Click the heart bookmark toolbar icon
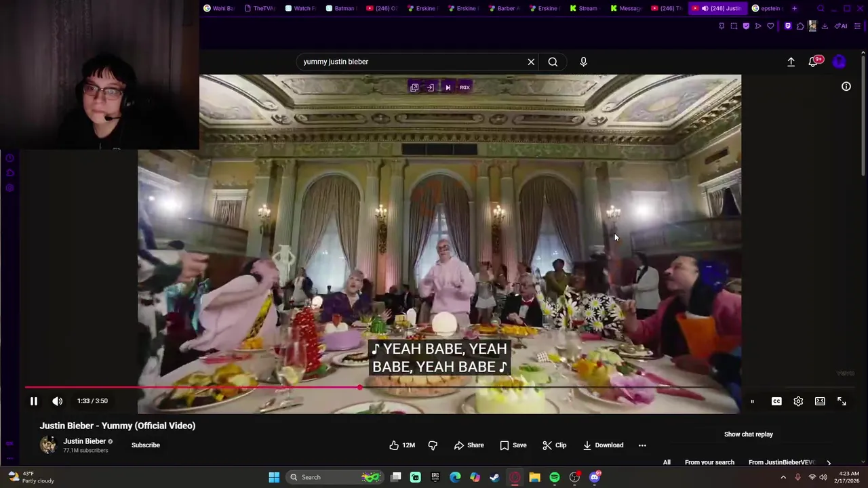868x488 pixels. pyautogui.click(x=770, y=26)
